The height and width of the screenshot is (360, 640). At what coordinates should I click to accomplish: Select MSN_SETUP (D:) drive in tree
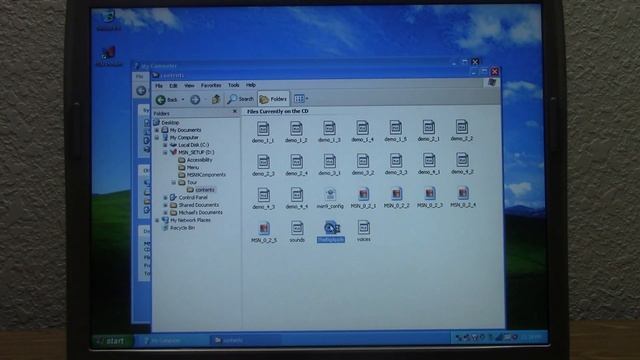(196, 152)
